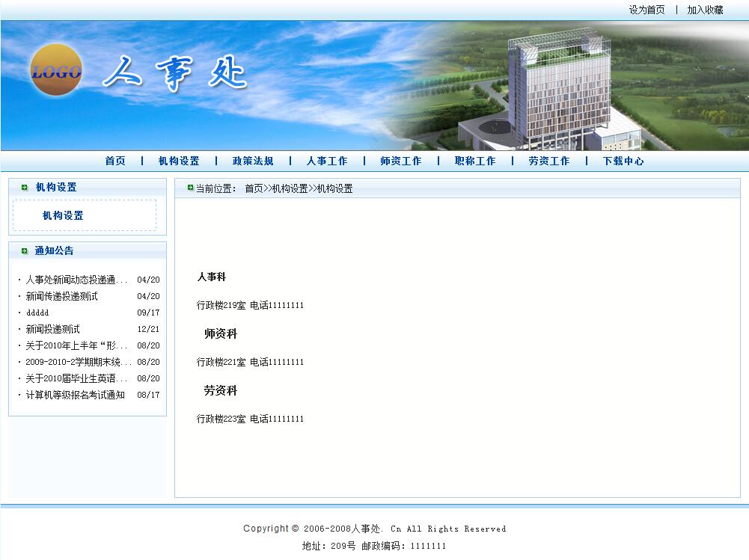This screenshot has height=560, width=749.
Task: Click the 加入收藏 link
Action: pos(705,10)
